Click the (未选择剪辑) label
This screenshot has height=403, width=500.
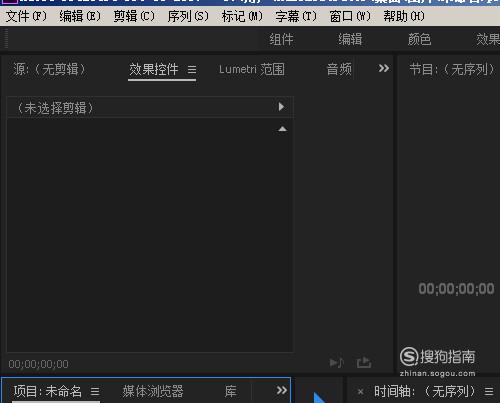[x=55, y=108]
